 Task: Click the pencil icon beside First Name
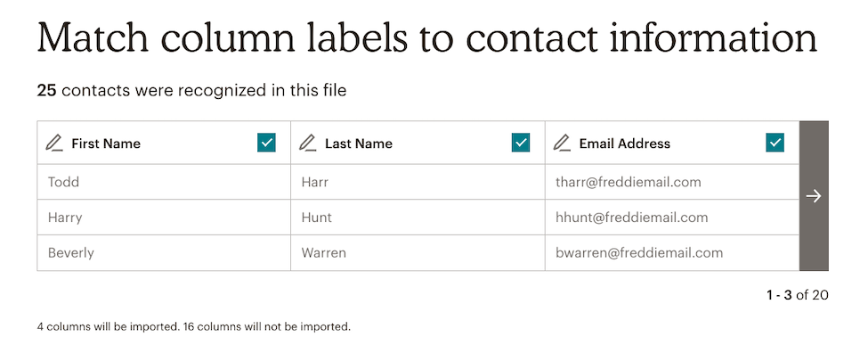(53, 144)
